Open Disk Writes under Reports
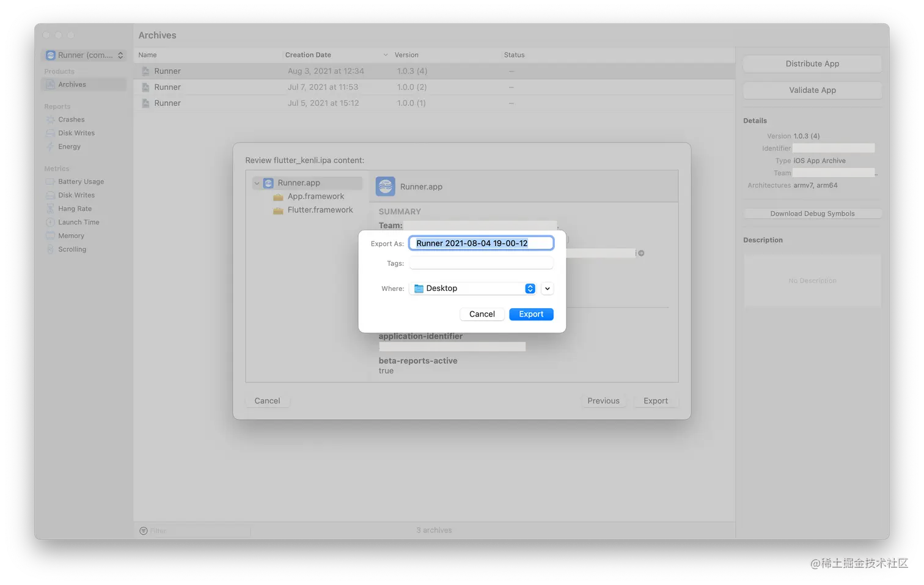This screenshot has width=924, height=585. (x=76, y=133)
